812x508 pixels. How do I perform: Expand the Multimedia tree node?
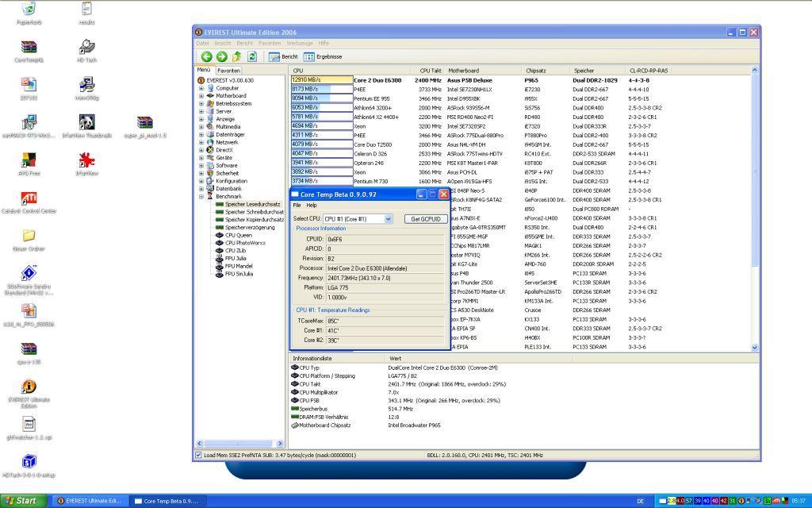201,127
